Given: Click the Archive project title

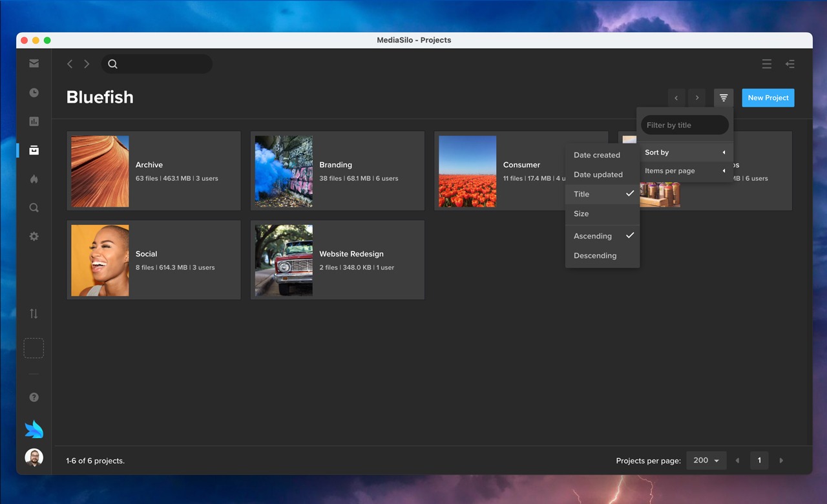Looking at the screenshot, I should pos(149,165).
